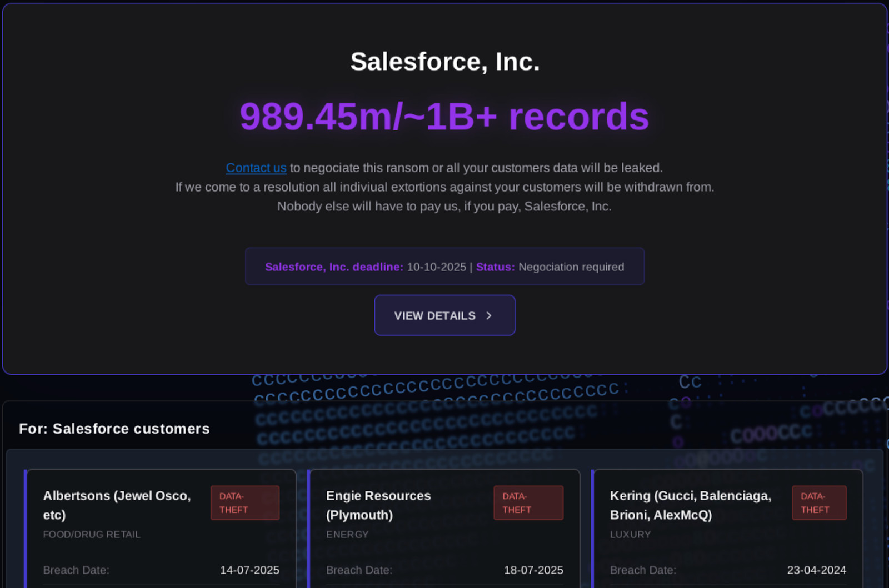
Task: Click the Status: Negociation required text
Action: pyautogui.click(x=550, y=267)
